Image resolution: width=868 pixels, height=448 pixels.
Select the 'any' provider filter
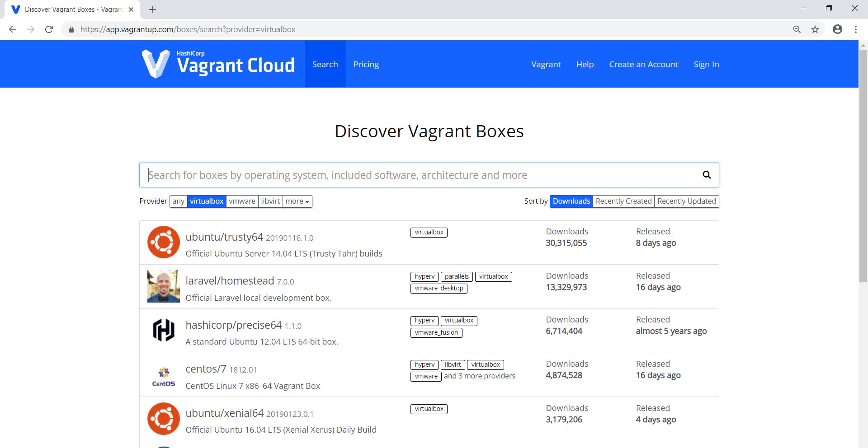179,201
